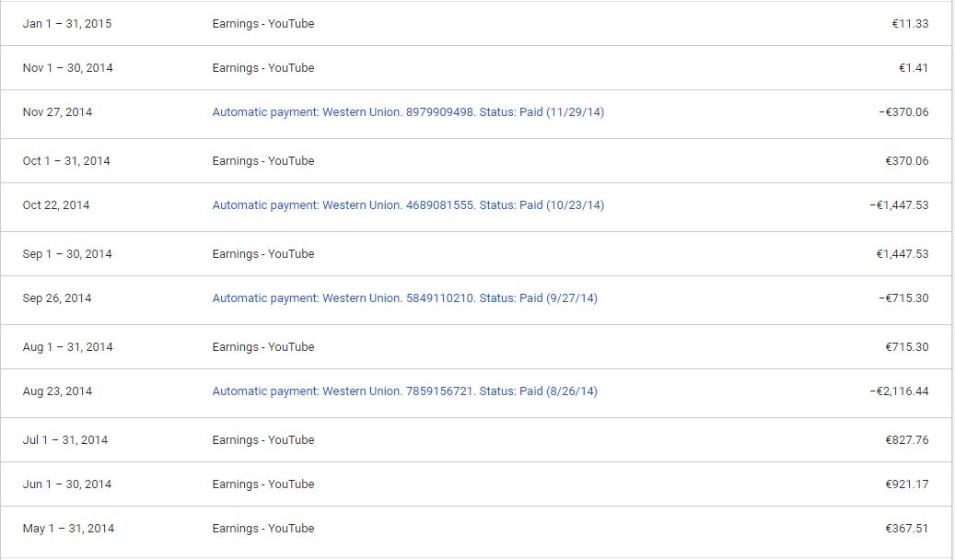Screen dimensions: 955x560
Task: Click the Jan 1 – 31, 2015 date
Action: [x=67, y=24]
